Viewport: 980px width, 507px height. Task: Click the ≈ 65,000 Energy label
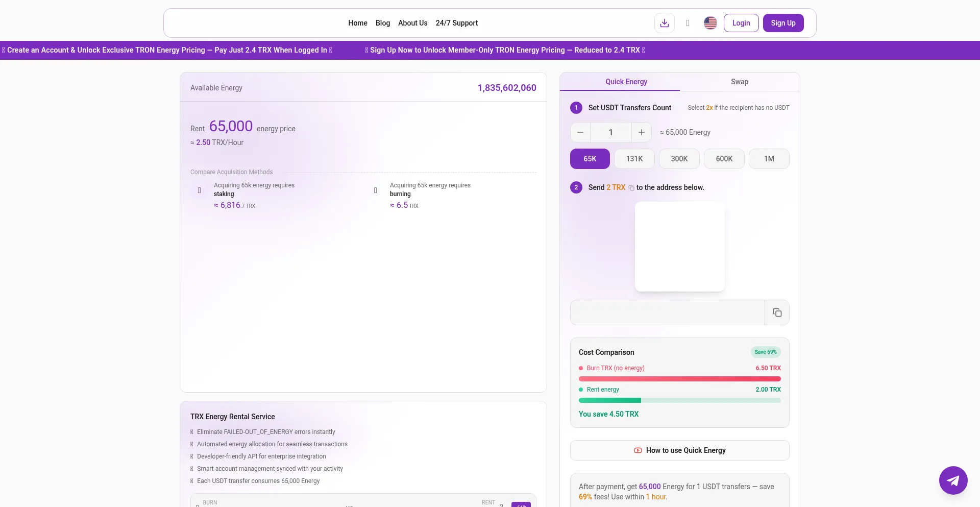pyautogui.click(x=685, y=132)
